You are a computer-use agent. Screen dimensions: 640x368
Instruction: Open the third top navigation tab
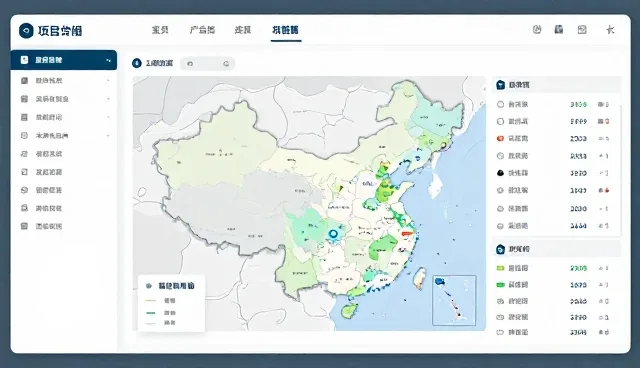pyautogui.click(x=243, y=30)
